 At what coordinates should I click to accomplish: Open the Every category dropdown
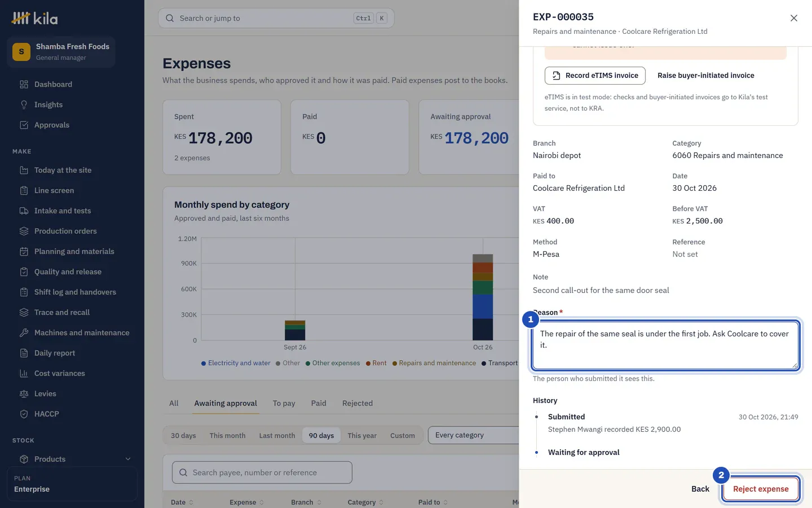click(474, 435)
